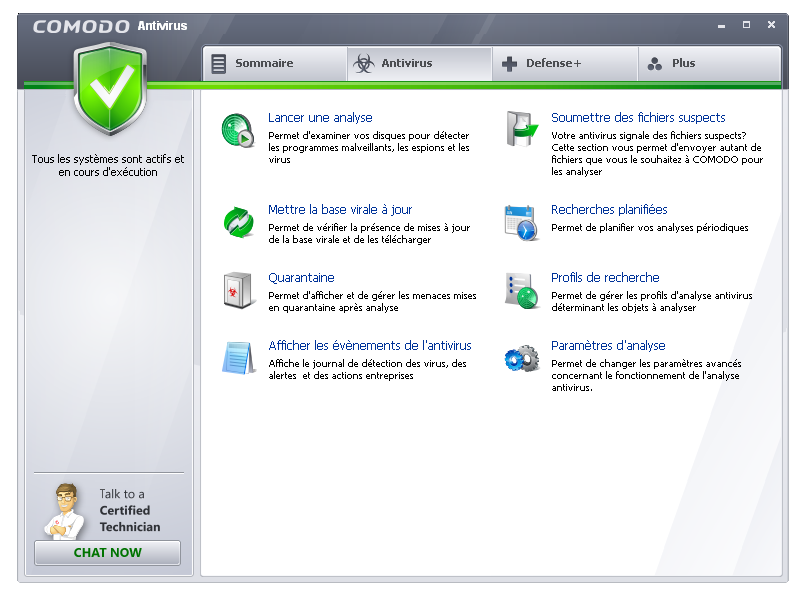Image resolution: width=808 pixels, height=607 pixels.
Task: Click the green refresh arrows update icon
Action: (x=239, y=223)
